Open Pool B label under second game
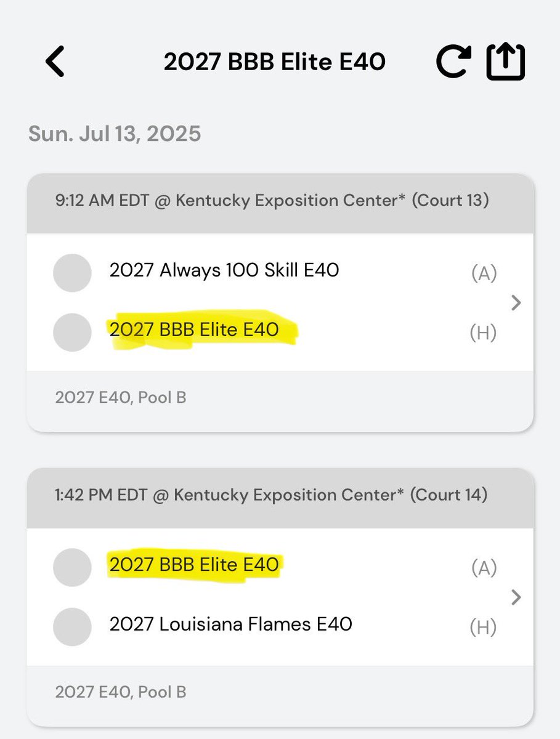The image size is (560, 739). (x=121, y=692)
